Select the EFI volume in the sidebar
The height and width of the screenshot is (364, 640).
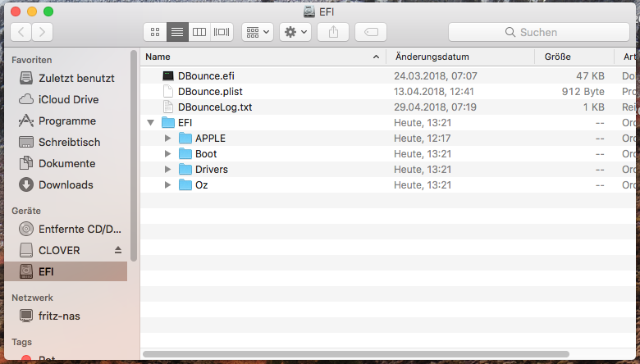67,271
